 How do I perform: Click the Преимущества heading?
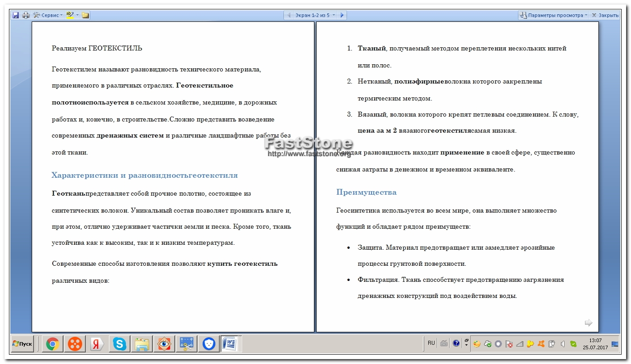(x=366, y=192)
